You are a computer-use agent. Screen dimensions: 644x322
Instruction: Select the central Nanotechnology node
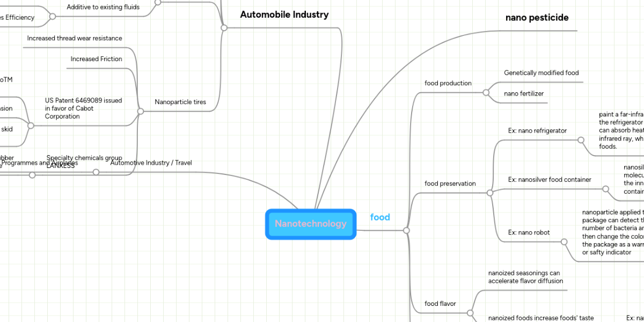311,223
